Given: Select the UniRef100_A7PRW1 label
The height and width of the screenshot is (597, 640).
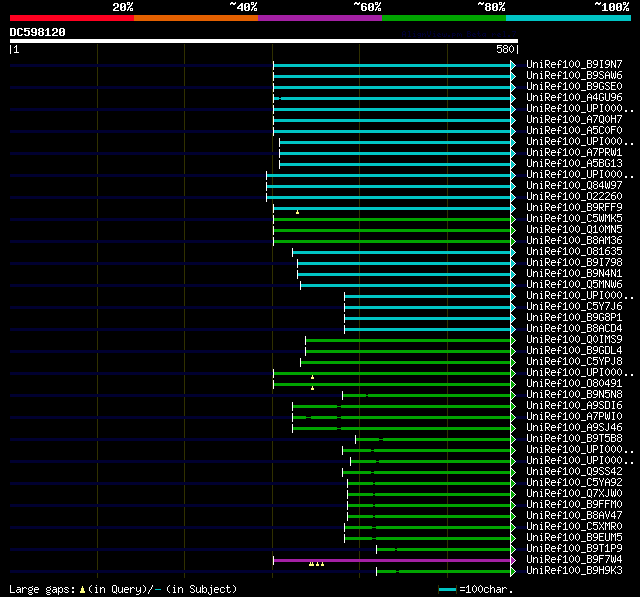Looking at the screenshot, I should pos(574,153).
